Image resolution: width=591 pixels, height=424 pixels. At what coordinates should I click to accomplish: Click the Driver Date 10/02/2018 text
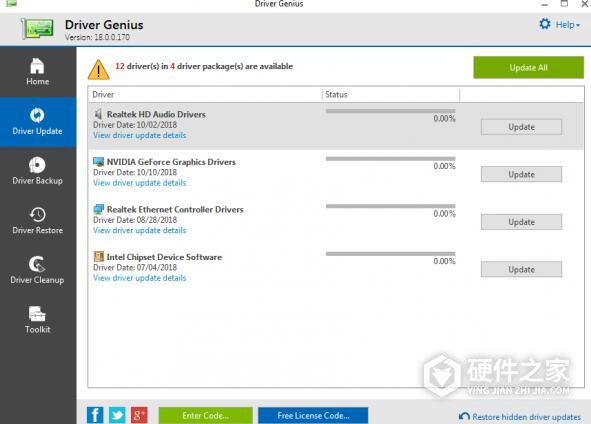[x=135, y=125]
